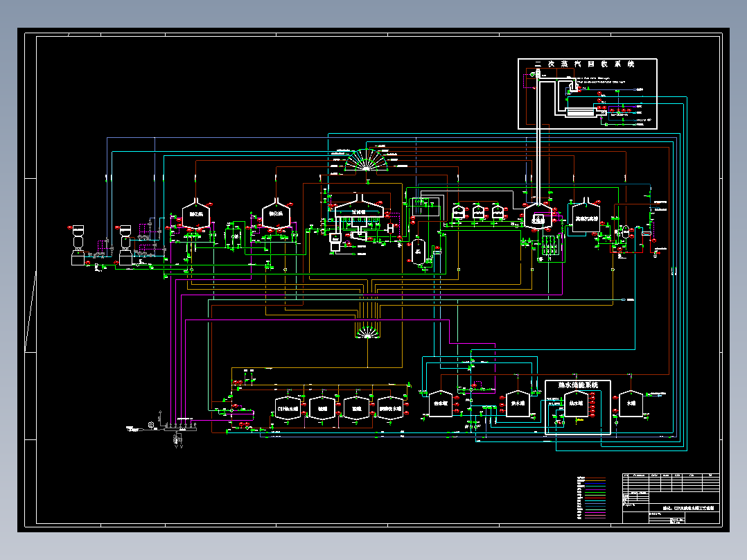Select the tank inside the 热水储能系统 box
Viewport: 747px width, 560px height.
576,404
